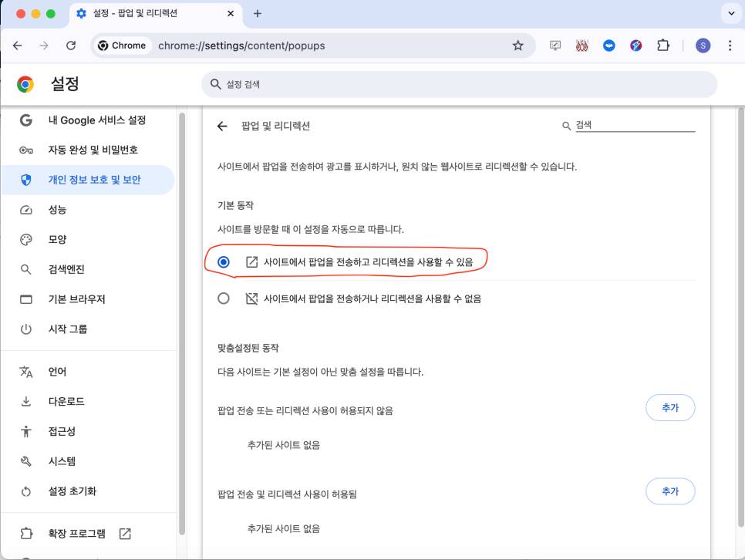Click 추가 button for not-allowed sites

(669, 408)
